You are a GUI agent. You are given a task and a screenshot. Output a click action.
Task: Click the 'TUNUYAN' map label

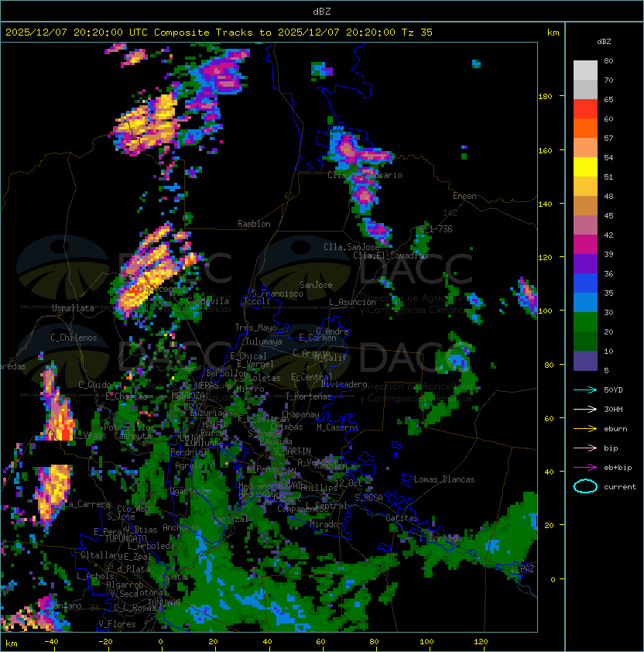(x=164, y=603)
